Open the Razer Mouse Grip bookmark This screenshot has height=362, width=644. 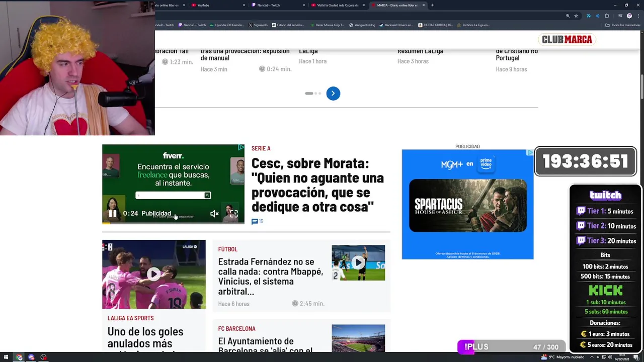tap(327, 25)
